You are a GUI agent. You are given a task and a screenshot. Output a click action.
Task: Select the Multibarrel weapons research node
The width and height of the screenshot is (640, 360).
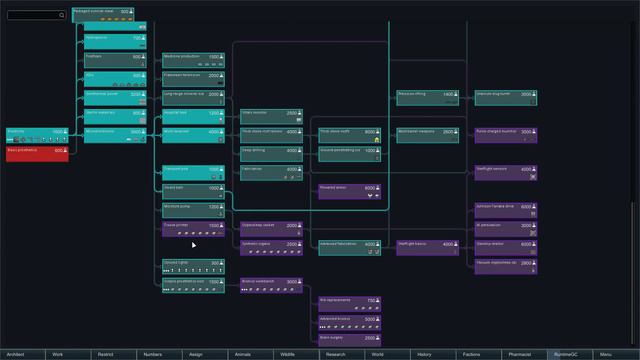click(427, 136)
